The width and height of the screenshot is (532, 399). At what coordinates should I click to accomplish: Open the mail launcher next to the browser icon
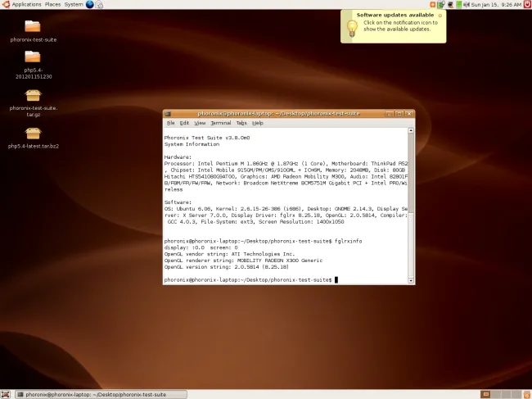click(x=99, y=4)
